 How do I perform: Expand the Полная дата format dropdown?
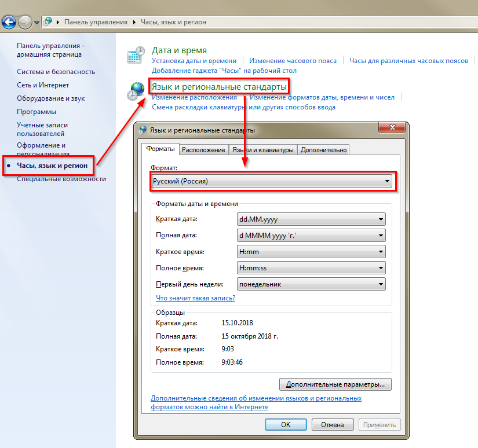311,236
